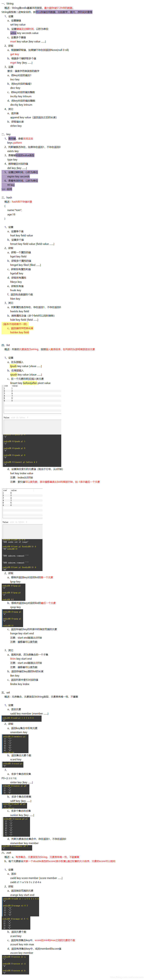The image size is (145, 980).
Task: Click the heading "二、key"
Action: coord(6,134)
